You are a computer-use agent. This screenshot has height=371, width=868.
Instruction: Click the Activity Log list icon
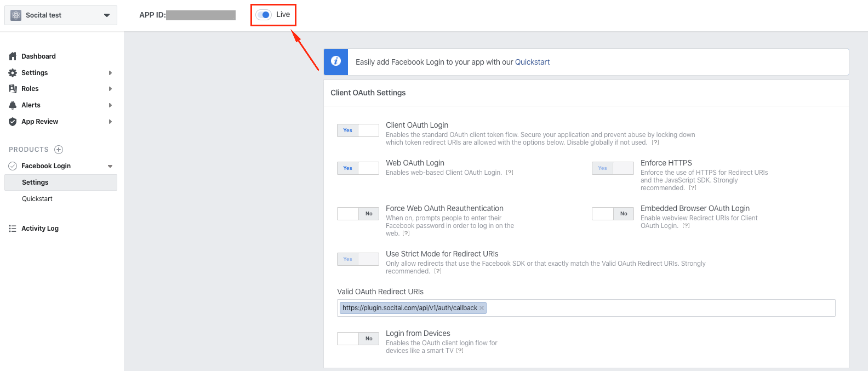coord(13,229)
